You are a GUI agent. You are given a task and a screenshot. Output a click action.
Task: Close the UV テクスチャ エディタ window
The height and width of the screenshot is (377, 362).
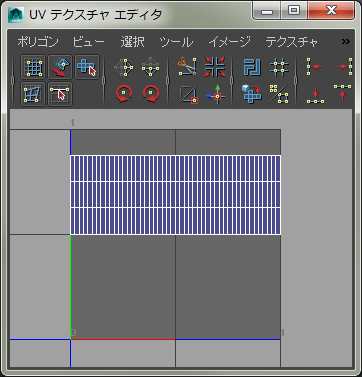[331, 11]
